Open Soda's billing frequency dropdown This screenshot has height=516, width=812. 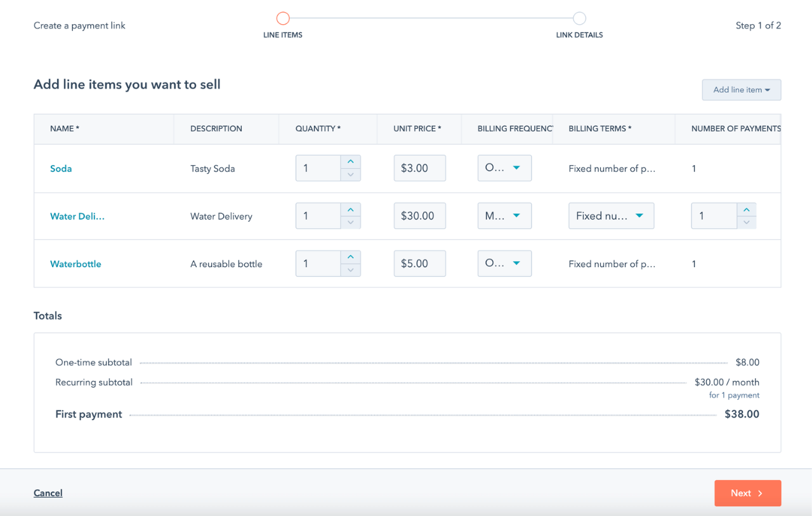click(504, 168)
